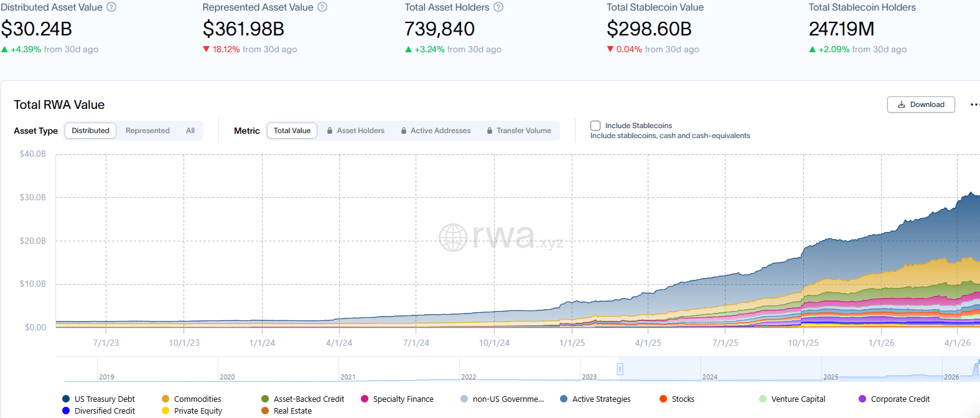The width and height of the screenshot is (980, 418).
Task: Select the Distributed asset type option
Action: pyautogui.click(x=90, y=131)
